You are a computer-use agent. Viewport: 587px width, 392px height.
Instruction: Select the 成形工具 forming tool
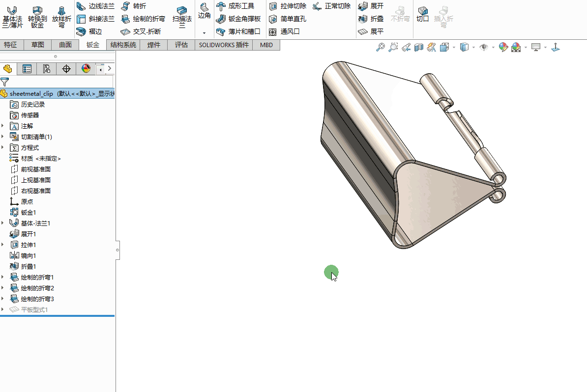click(235, 6)
